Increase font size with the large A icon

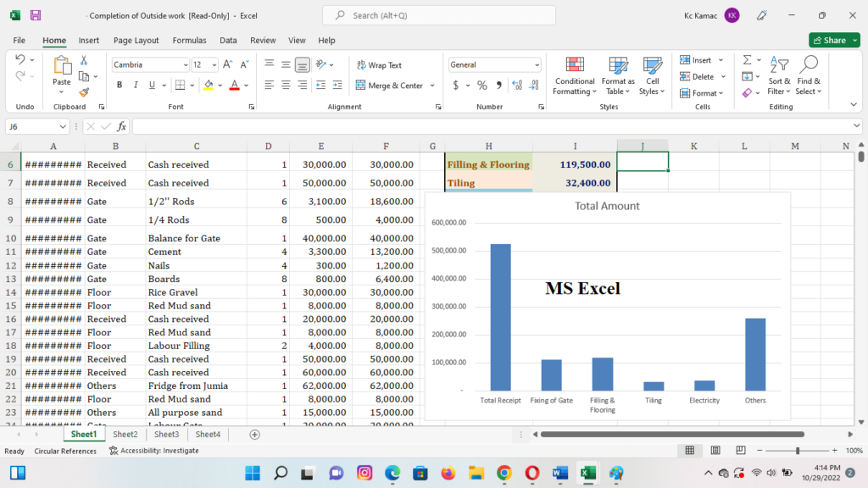(227, 64)
